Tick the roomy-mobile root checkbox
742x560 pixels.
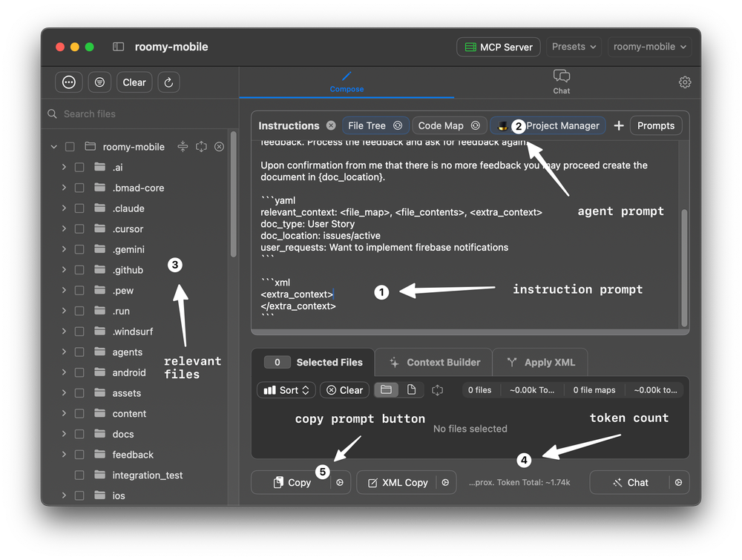70,147
